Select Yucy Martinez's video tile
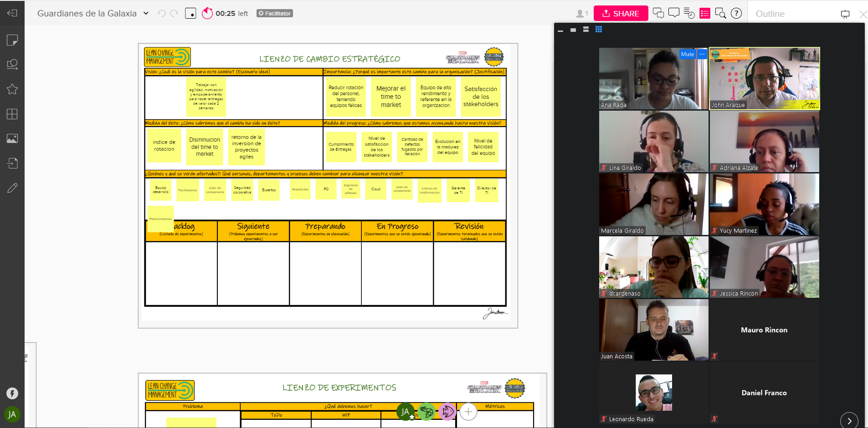 765,204
